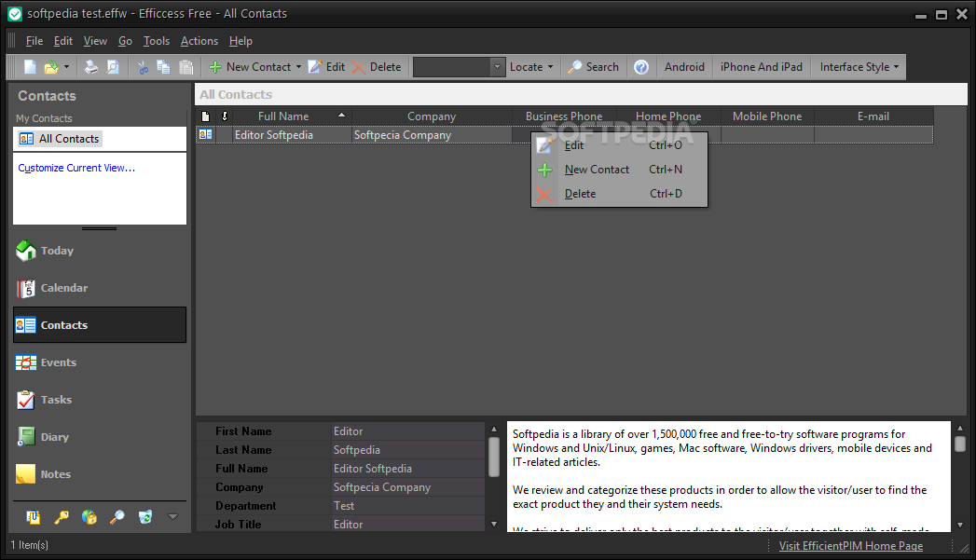
Task: Click the Open file folder icon
Action: (51, 66)
